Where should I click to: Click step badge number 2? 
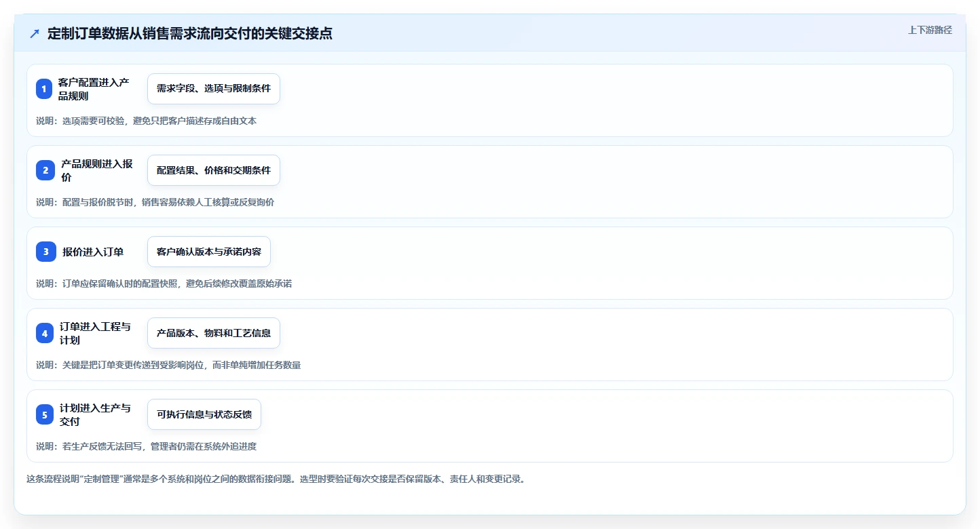click(44, 170)
